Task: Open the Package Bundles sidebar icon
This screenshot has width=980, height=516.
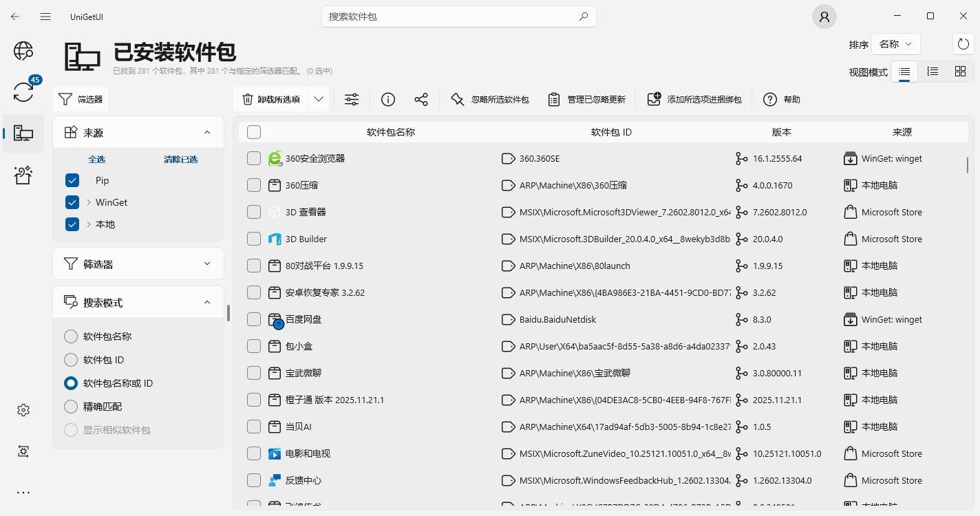Action: tap(23, 175)
